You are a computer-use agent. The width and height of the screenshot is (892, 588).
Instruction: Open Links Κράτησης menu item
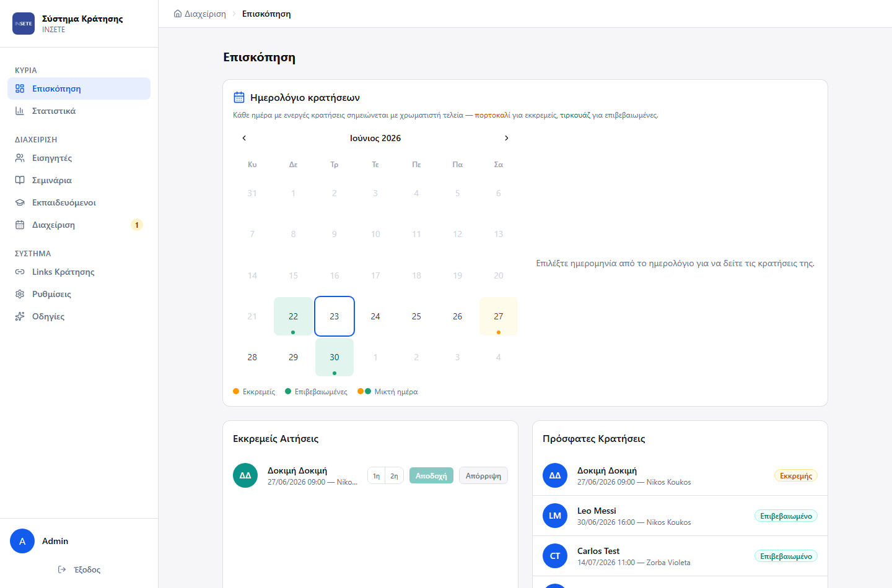pos(79,272)
